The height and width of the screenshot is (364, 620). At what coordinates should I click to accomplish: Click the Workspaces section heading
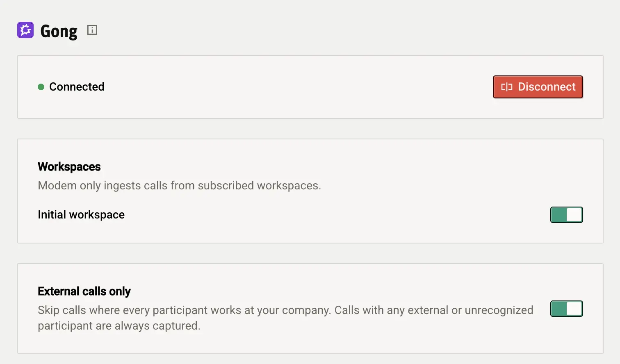click(69, 166)
